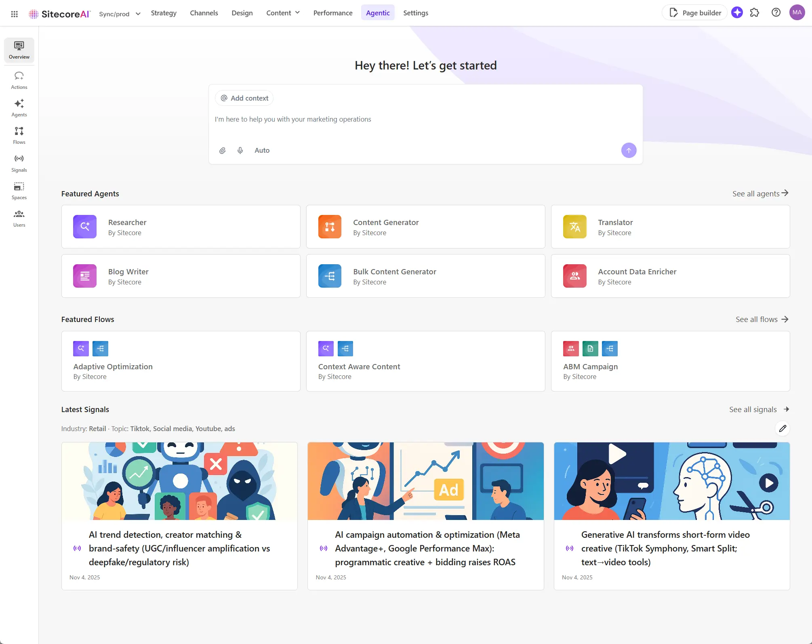The width and height of the screenshot is (812, 644).
Task: Switch to the Performance tab
Action: point(333,13)
